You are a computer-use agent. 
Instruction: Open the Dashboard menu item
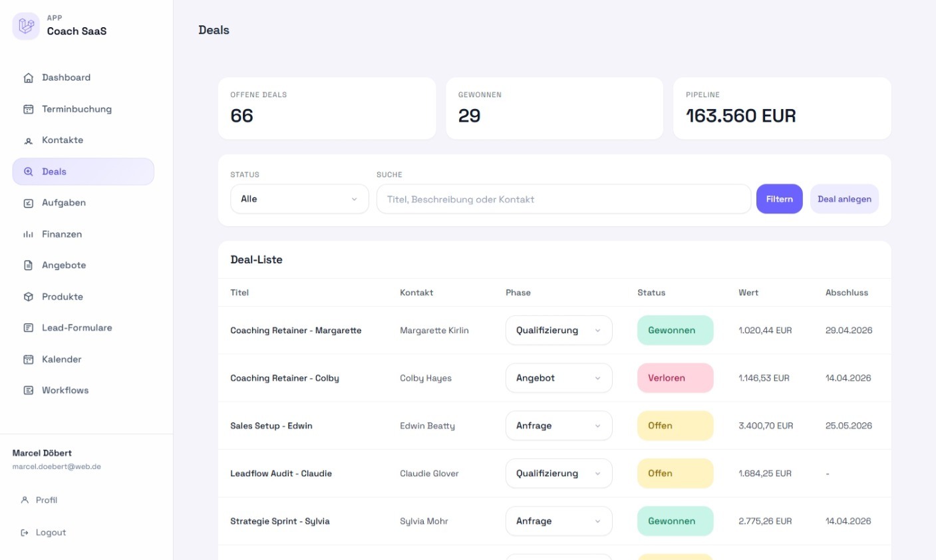[x=83, y=78]
